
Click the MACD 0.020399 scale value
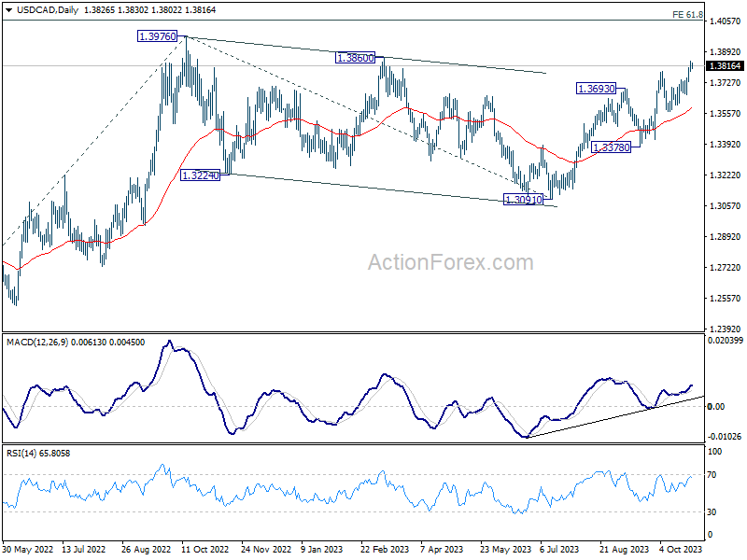(725, 341)
